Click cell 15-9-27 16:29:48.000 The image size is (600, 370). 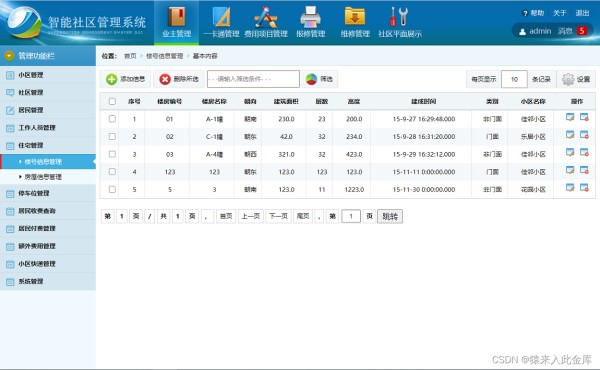[x=424, y=119]
